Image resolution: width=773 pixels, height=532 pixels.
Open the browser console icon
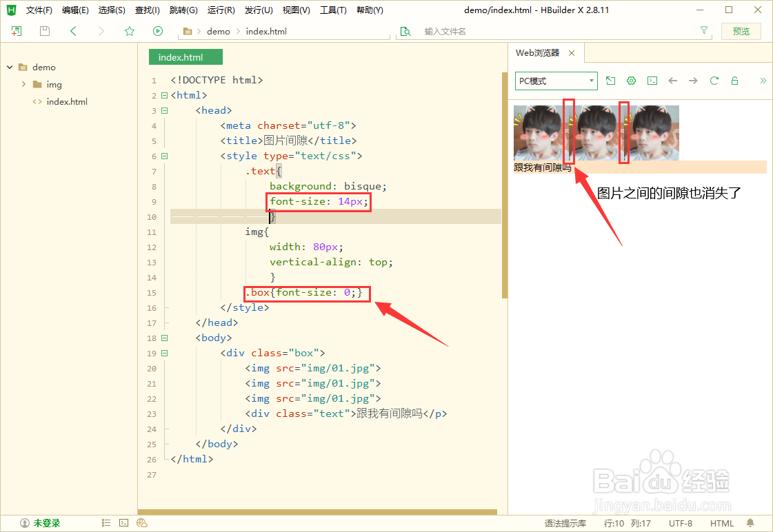tap(652, 81)
